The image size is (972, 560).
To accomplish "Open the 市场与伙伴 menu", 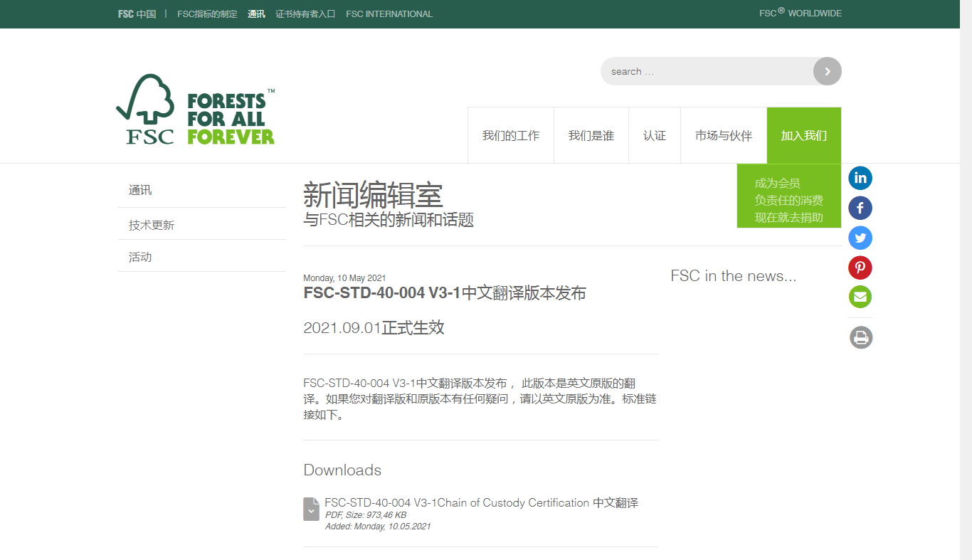I will (x=724, y=135).
